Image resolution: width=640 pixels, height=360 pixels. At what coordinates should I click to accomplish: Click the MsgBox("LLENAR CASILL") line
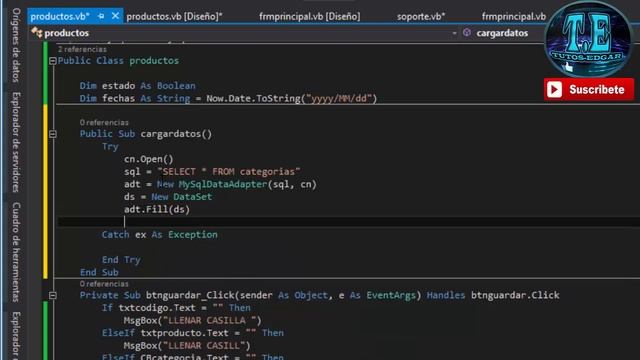[187, 346]
